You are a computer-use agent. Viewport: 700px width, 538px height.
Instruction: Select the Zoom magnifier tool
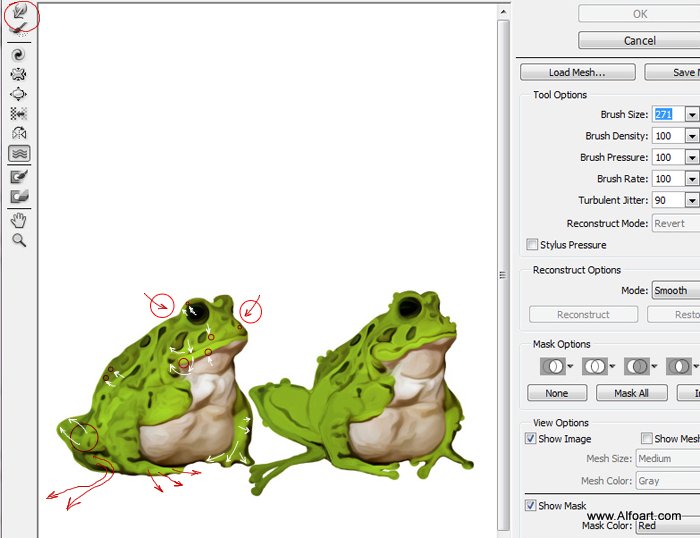(19, 240)
